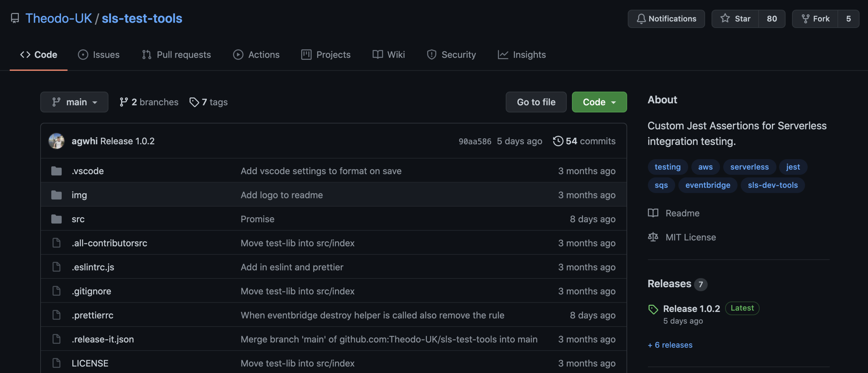
Task: Select the sls-dev-tools topic tag
Action: pyautogui.click(x=773, y=185)
